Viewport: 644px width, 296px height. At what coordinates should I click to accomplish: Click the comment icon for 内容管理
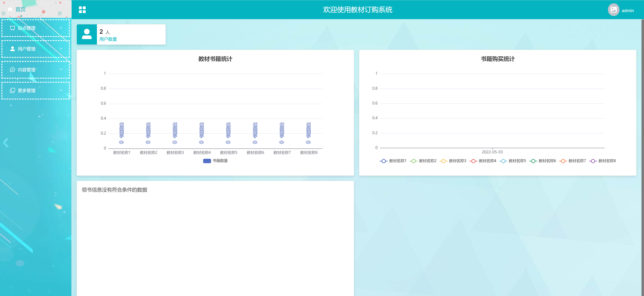click(12, 70)
